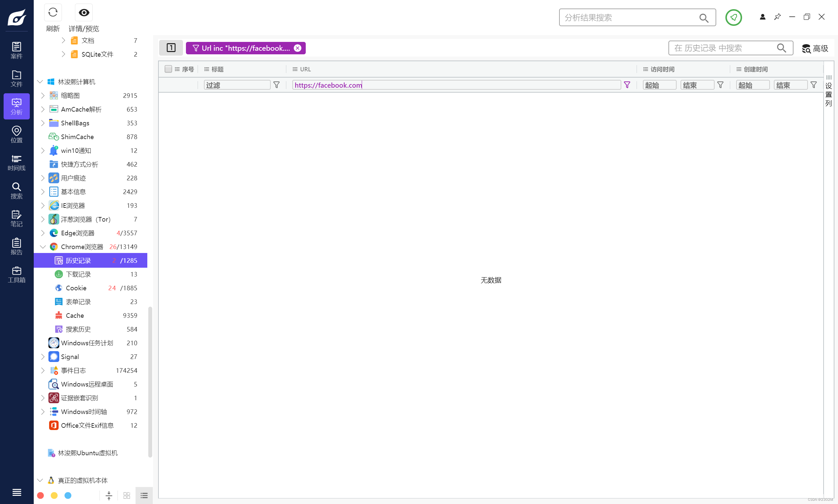The width and height of the screenshot is (838, 504).
Task: Click the red color tag dot
Action: [x=40, y=495]
